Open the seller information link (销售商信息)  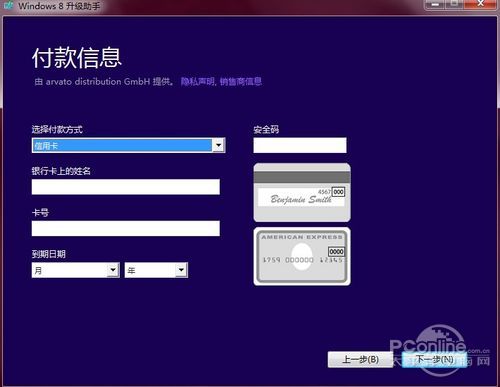tap(241, 82)
